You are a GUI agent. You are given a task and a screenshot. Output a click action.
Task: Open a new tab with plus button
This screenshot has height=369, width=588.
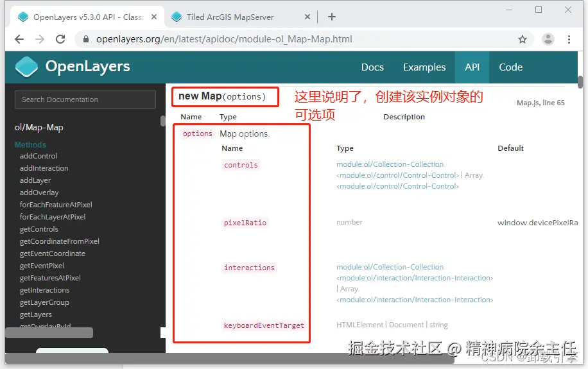coord(331,17)
